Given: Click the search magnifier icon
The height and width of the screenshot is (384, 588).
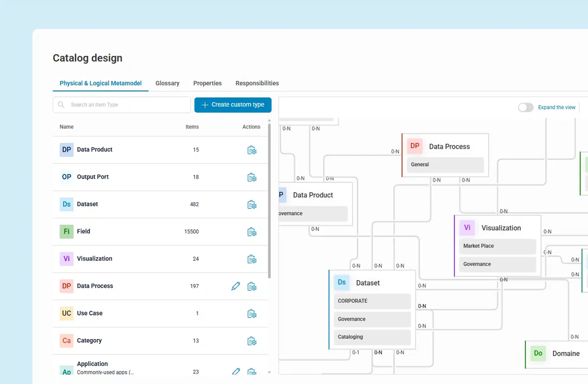Looking at the screenshot, I should point(61,105).
